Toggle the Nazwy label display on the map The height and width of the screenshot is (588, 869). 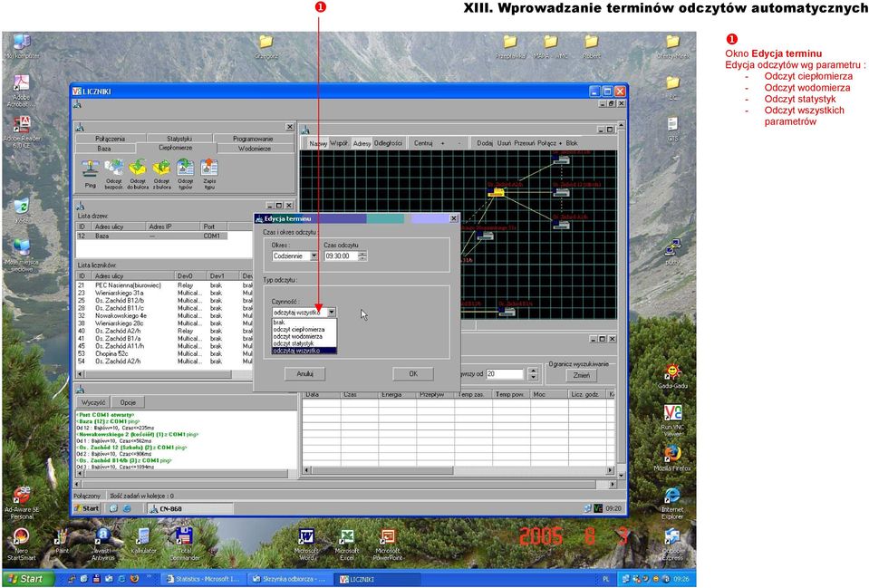[x=317, y=143]
